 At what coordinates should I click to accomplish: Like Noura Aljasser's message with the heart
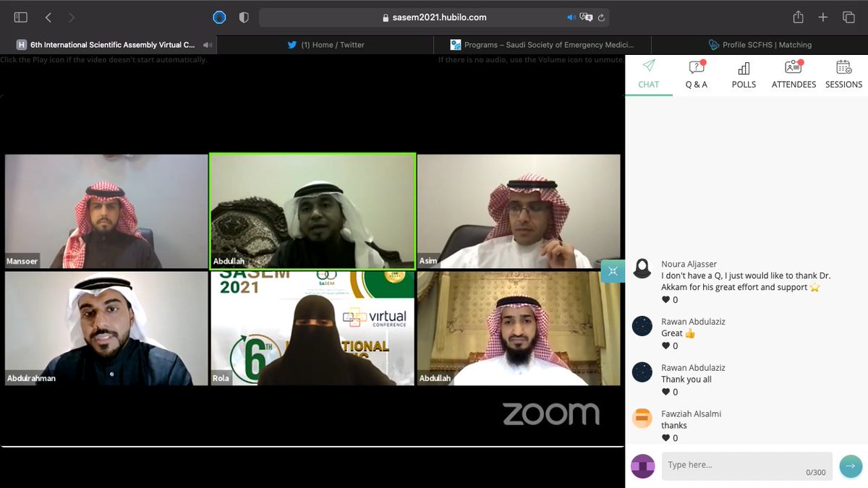point(665,299)
